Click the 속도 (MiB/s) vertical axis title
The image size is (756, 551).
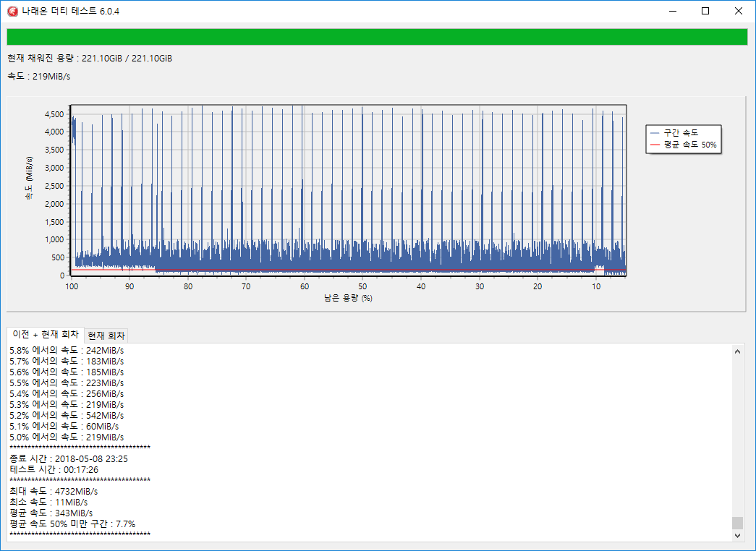pos(30,179)
